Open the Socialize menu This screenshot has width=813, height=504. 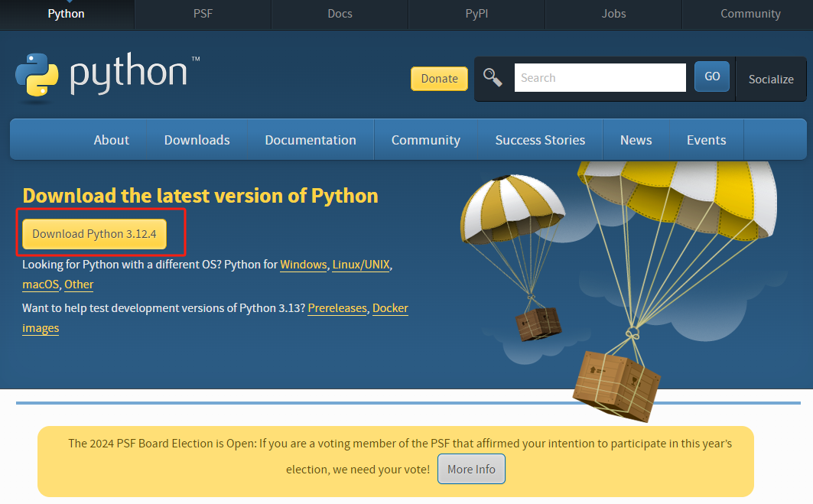[771, 80]
